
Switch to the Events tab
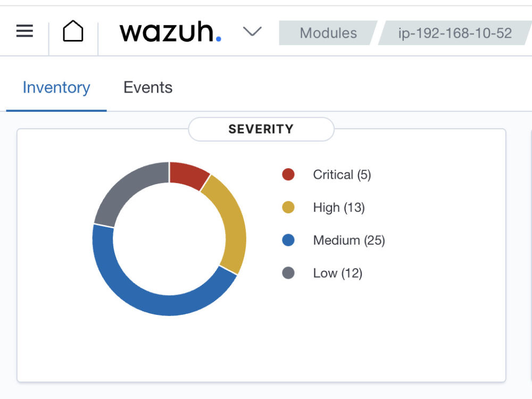[x=148, y=87]
